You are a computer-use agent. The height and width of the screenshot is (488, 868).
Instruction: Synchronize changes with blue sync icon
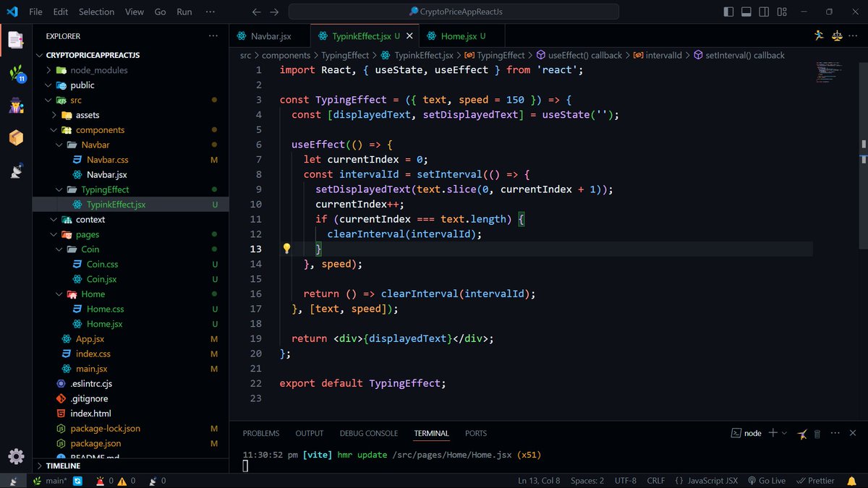point(77,481)
